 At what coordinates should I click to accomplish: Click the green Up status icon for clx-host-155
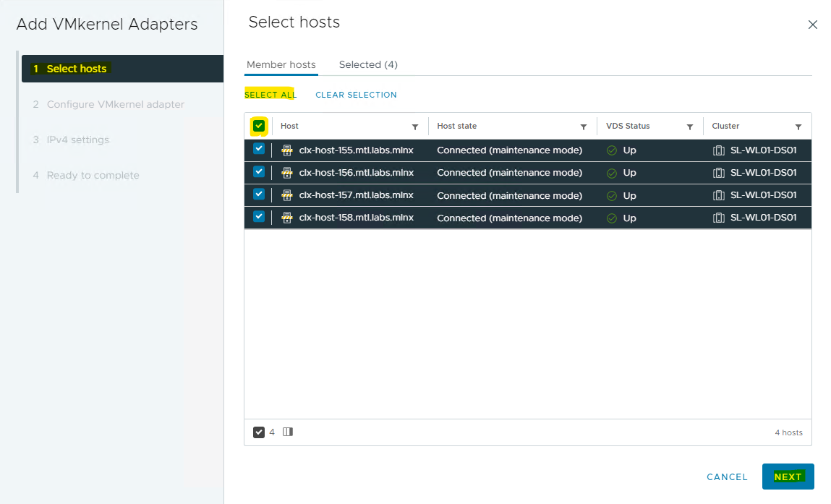pos(612,150)
